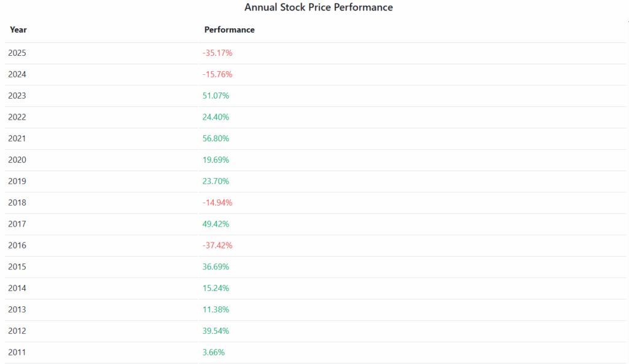Select the 2024 row year
The height and width of the screenshot is (364, 629).
pos(17,74)
